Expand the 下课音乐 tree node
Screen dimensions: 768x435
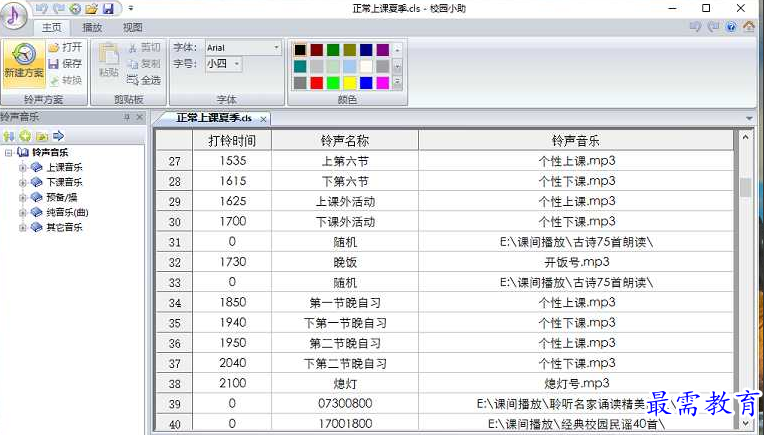click(x=23, y=183)
